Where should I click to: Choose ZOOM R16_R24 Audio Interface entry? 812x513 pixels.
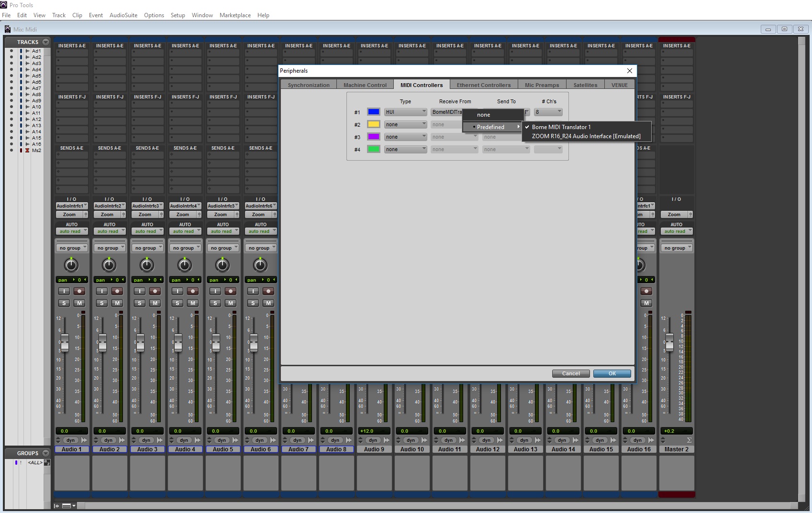tap(587, 136)
